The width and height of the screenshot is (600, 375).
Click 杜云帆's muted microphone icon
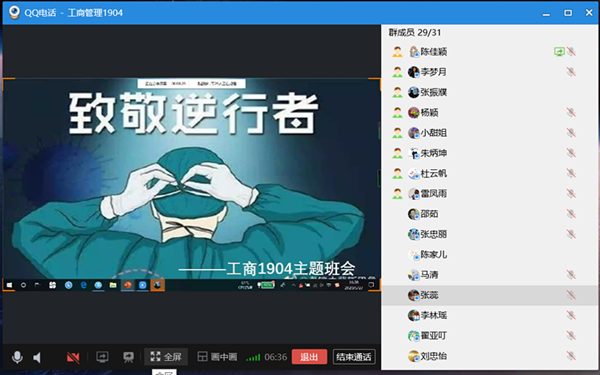571,173
